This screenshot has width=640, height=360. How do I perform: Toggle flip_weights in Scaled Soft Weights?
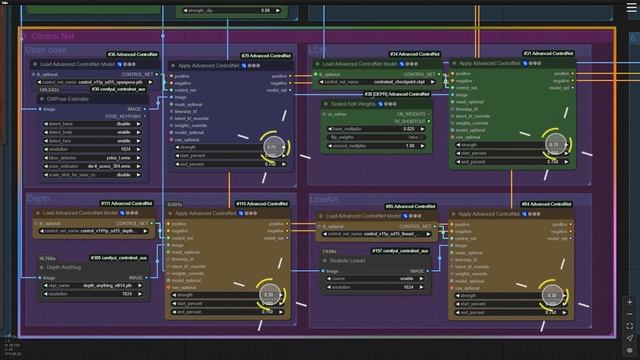click(376, 137)
